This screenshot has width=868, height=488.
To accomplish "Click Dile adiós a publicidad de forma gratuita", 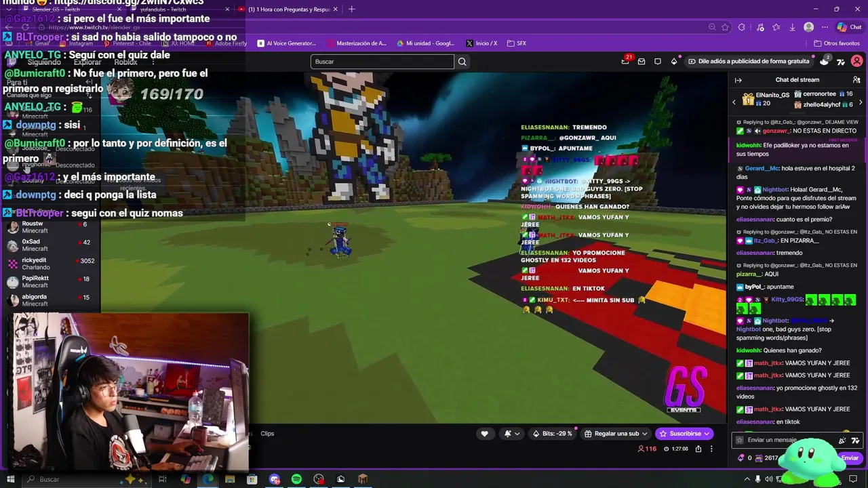I will (749, 62).
